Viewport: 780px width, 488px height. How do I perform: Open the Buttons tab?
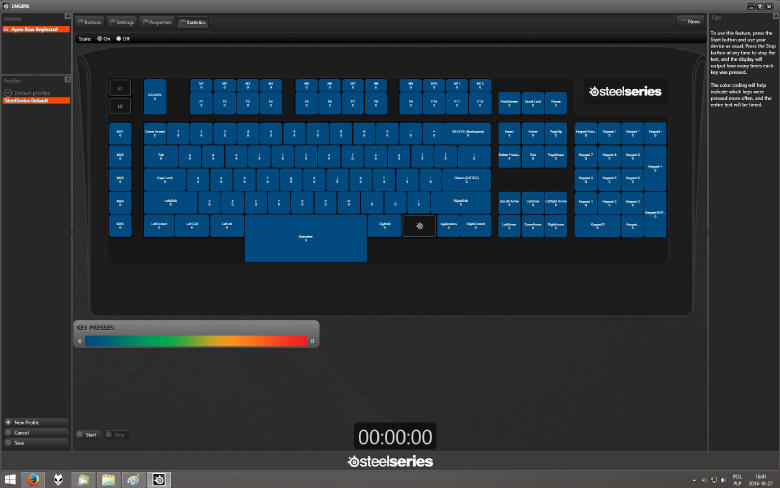[x=90, y=22]
